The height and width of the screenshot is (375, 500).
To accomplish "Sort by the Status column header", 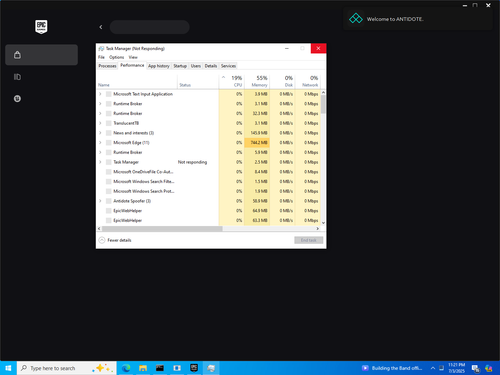I will tap(198, 81).
